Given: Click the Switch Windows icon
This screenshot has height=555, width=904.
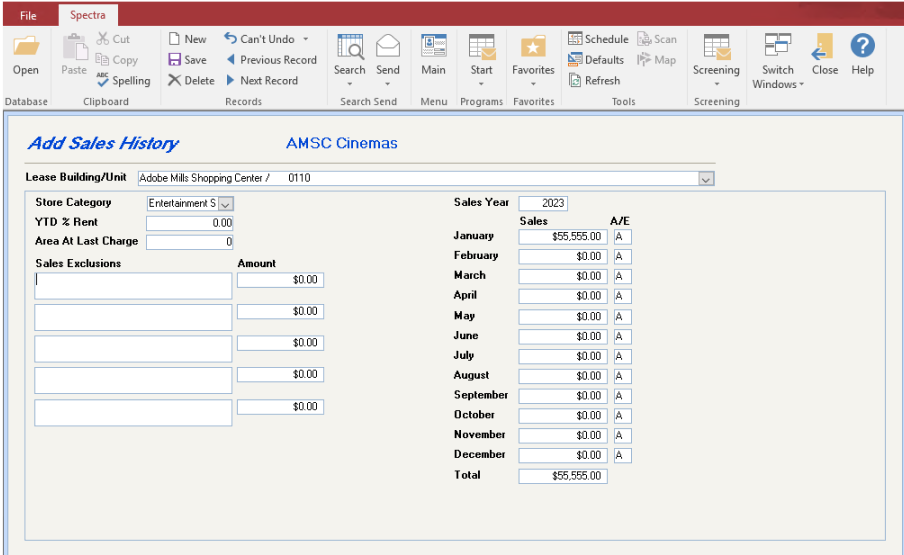Looking at the screenshot, I should coord(778,46).
